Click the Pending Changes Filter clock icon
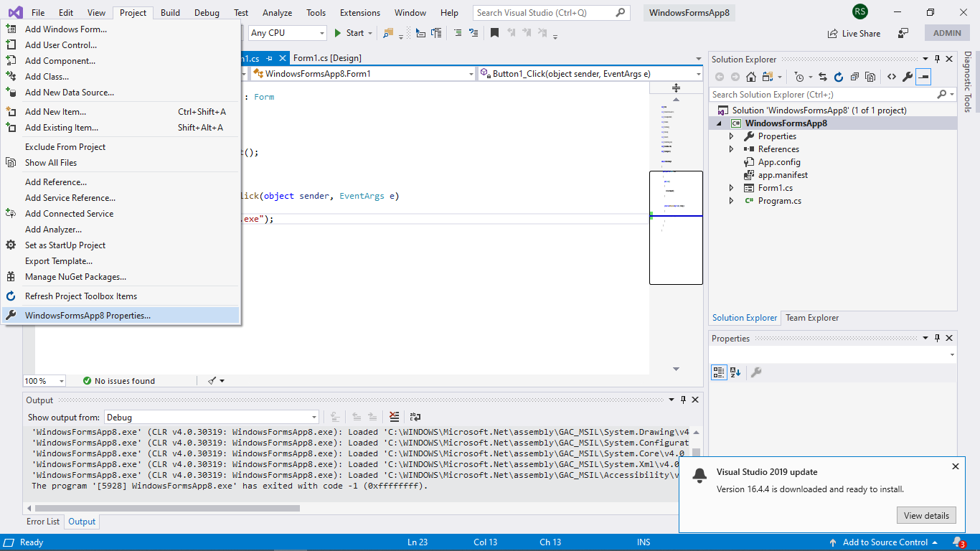 pyautogui.click(x=799, y=77)
